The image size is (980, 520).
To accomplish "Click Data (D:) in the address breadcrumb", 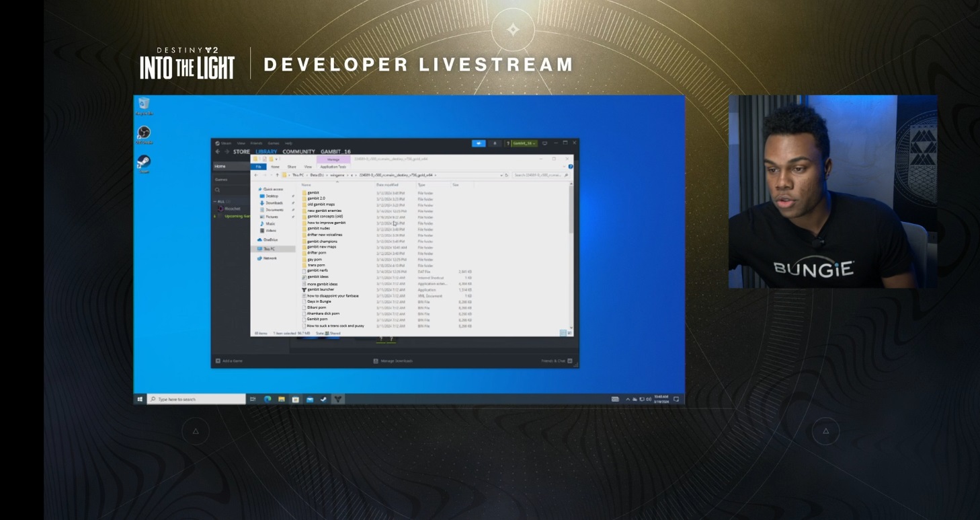I will pos(317,175).
